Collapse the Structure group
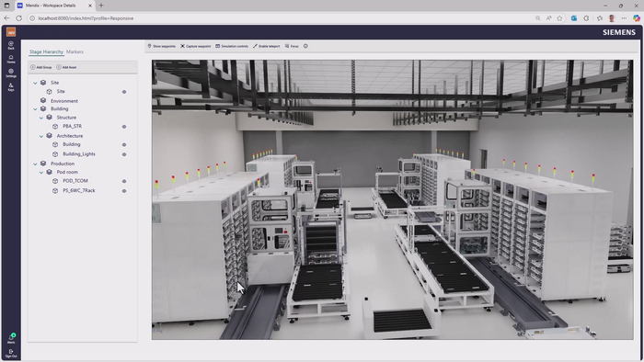Image resolution: width=644 pixels, height=362 pixels. click(x=41, y=118)
